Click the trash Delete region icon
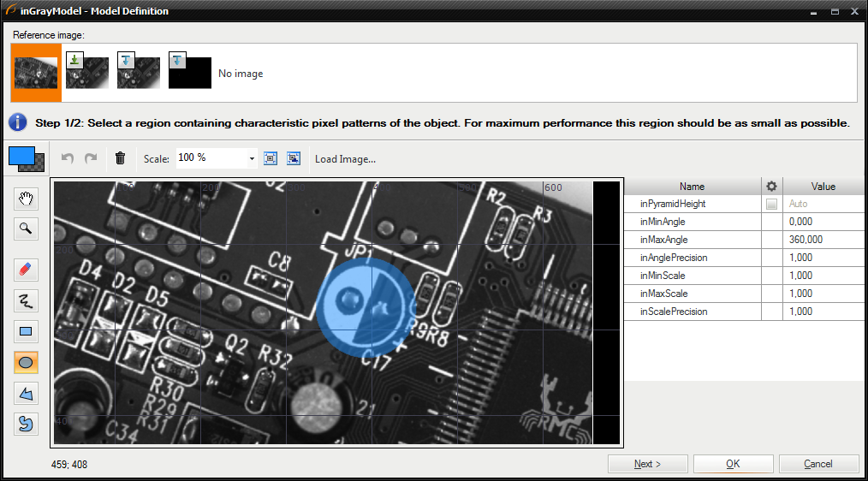Viewport: 868px width, 481px height. 120,158
